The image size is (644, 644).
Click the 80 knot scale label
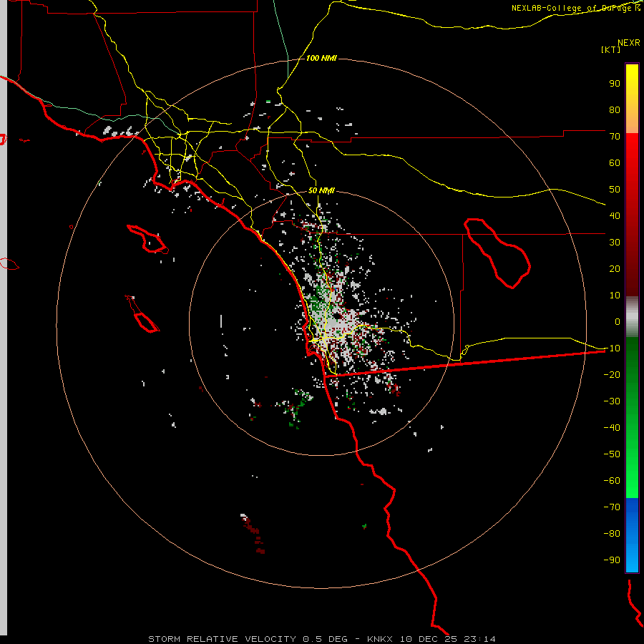(x=615, y=109)
